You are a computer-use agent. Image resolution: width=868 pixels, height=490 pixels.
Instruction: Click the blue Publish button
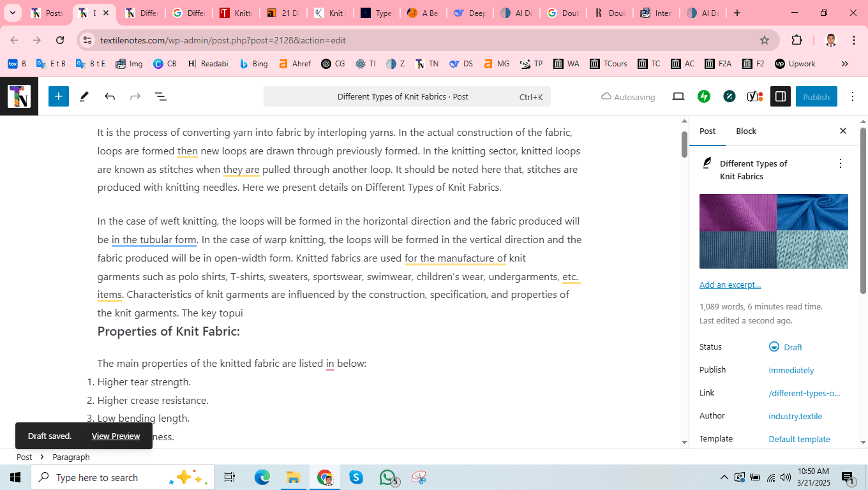816,96
